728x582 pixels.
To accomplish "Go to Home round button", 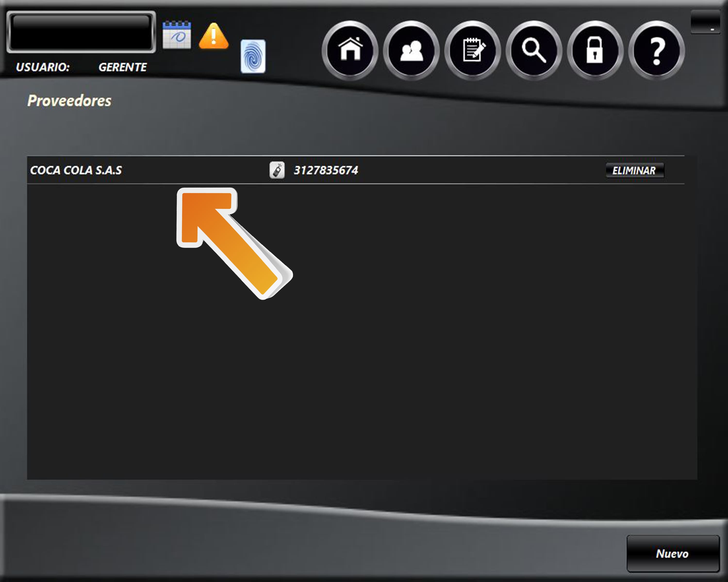I will pyautogui.click(x=350, y=51).
